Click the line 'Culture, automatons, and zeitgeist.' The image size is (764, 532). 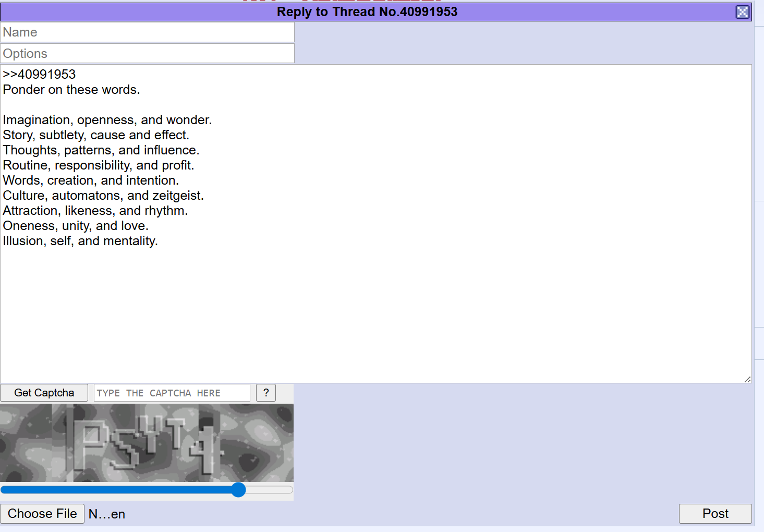point(103,196)
